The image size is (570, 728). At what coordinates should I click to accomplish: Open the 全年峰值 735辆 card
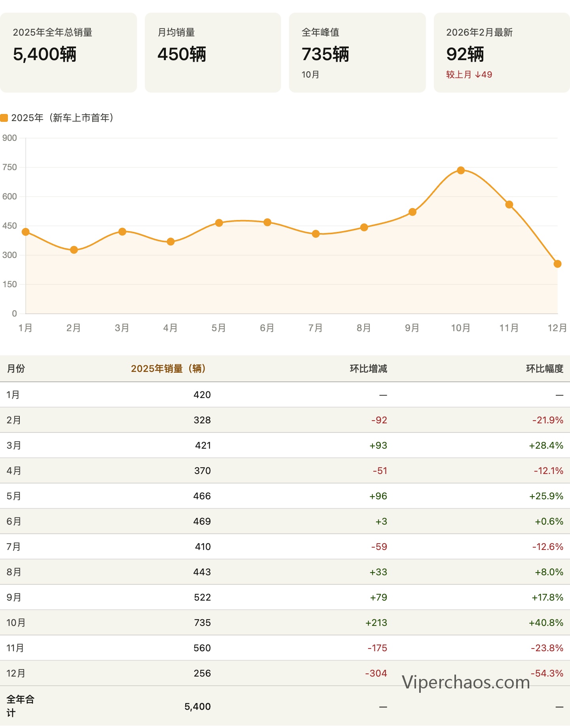(x=357, y=53)
